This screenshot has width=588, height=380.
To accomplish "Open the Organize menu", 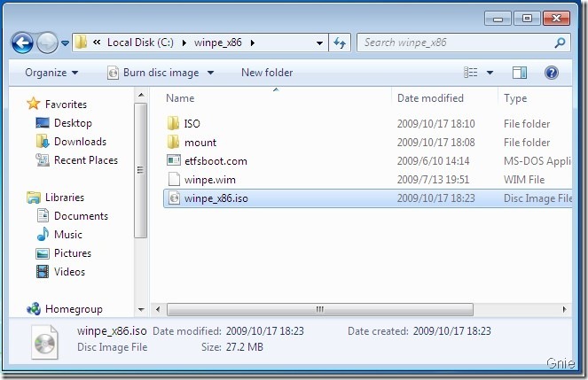I will (x=51, y=73).
